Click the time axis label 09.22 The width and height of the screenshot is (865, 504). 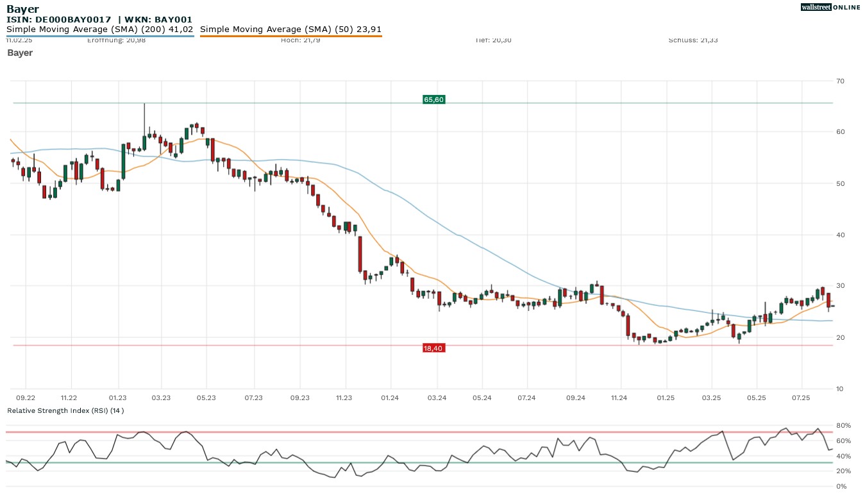[x=26, y=398]
